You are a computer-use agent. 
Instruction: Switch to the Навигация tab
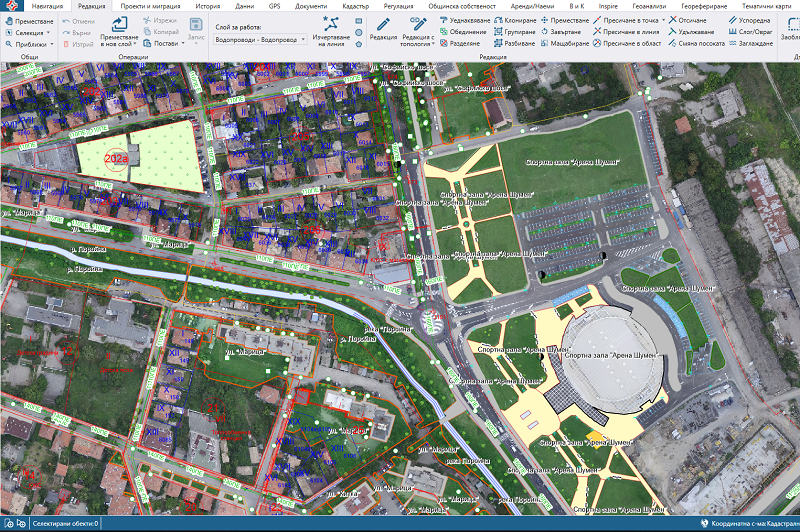[46, 6]
